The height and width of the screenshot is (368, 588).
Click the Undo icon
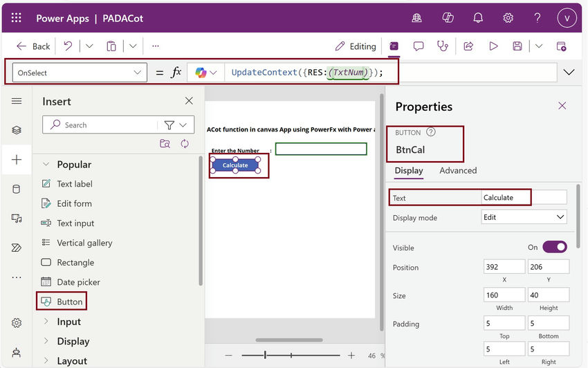pyautogui.click(x=68, y=46)
